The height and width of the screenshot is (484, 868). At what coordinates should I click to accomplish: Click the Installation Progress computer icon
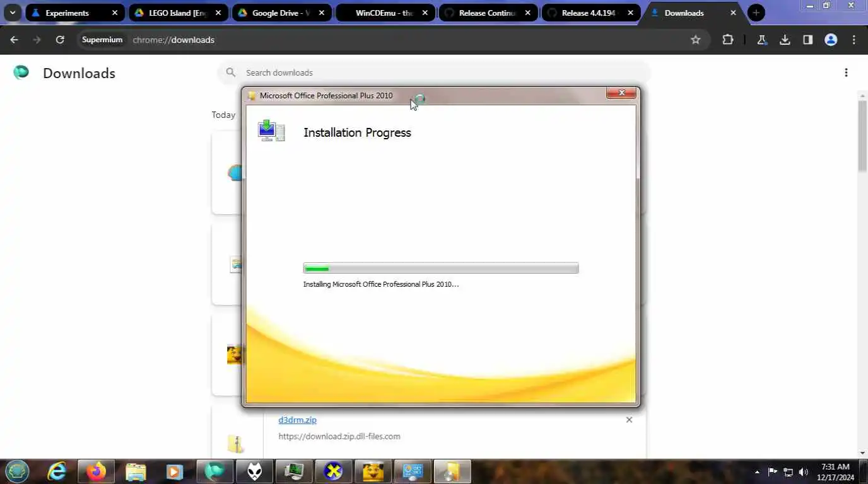tap(271, 130)
